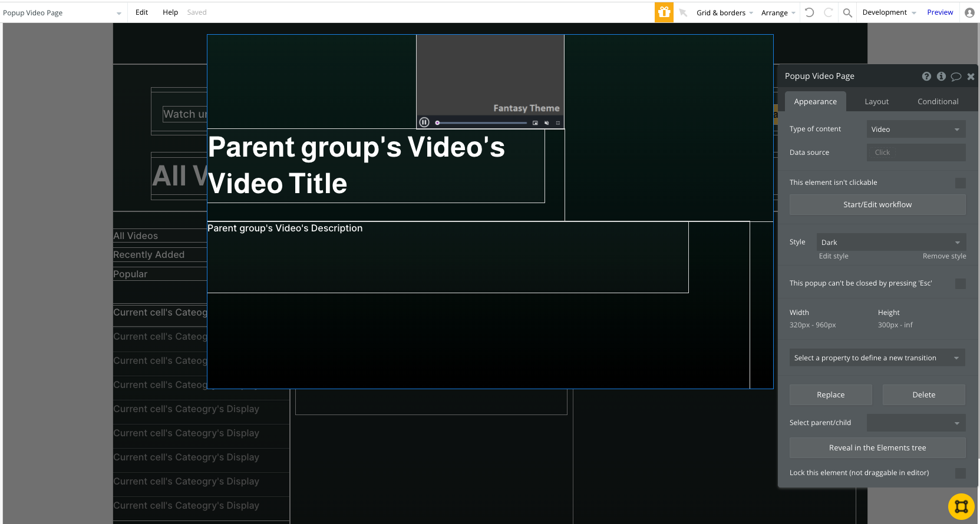The image size is (980, 524).
Task: Open the new transition property dropdown
Action: 877,358
